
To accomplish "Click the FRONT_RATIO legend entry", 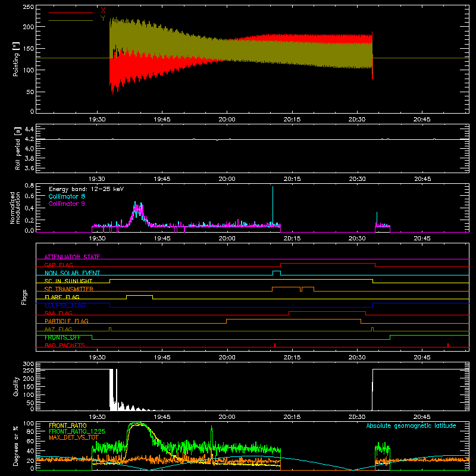I will click(68, 425).
